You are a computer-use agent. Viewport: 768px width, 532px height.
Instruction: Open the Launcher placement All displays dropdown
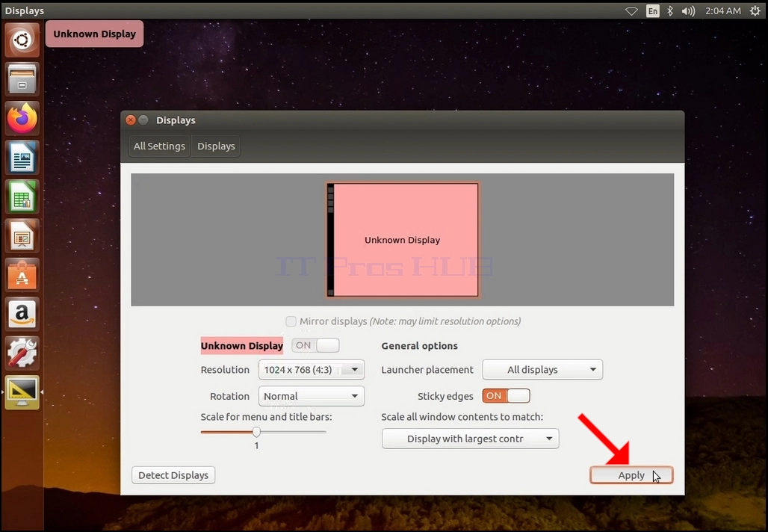[542, 370]
